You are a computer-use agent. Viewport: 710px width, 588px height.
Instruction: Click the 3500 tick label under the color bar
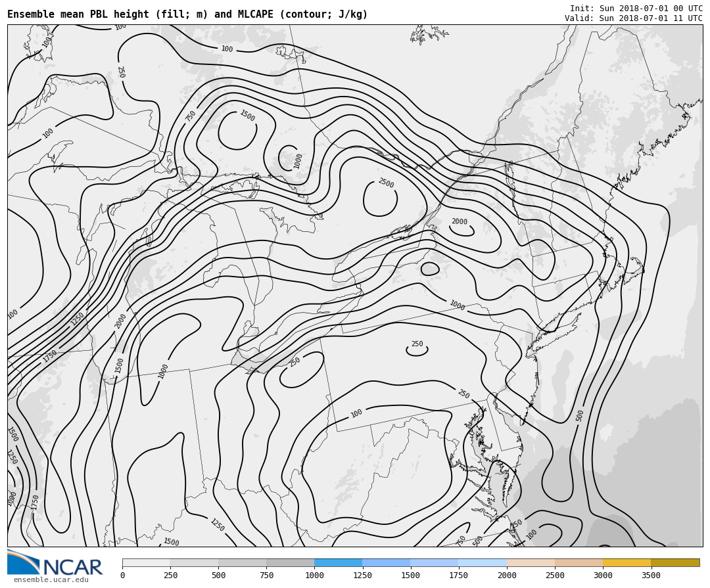pyautogui.click(x=651, y=576)
